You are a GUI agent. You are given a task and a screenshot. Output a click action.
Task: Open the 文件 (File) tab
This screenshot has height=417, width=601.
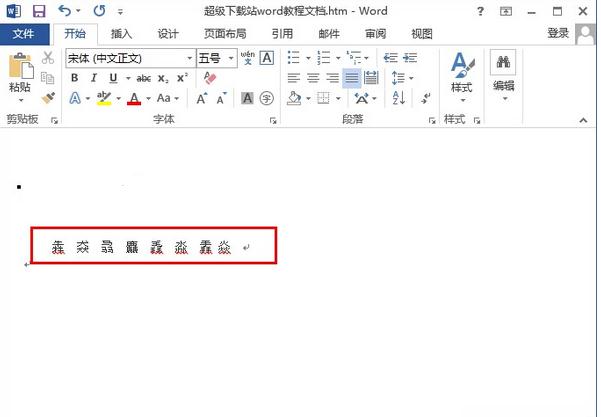(25, 34)
